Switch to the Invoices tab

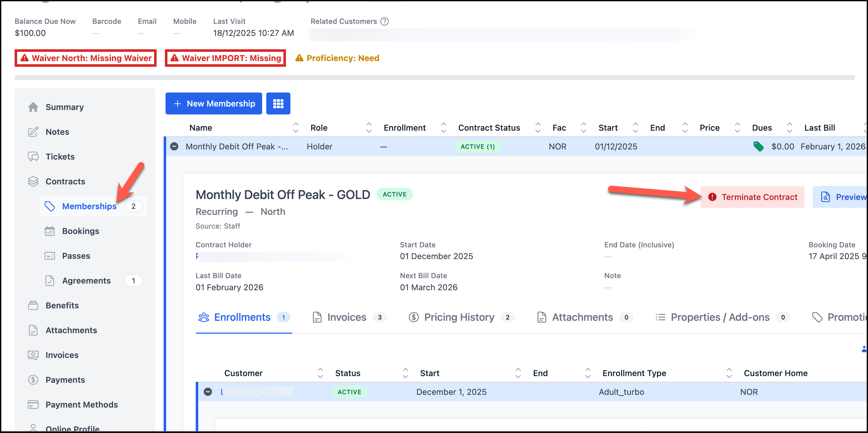coord(346,317)
